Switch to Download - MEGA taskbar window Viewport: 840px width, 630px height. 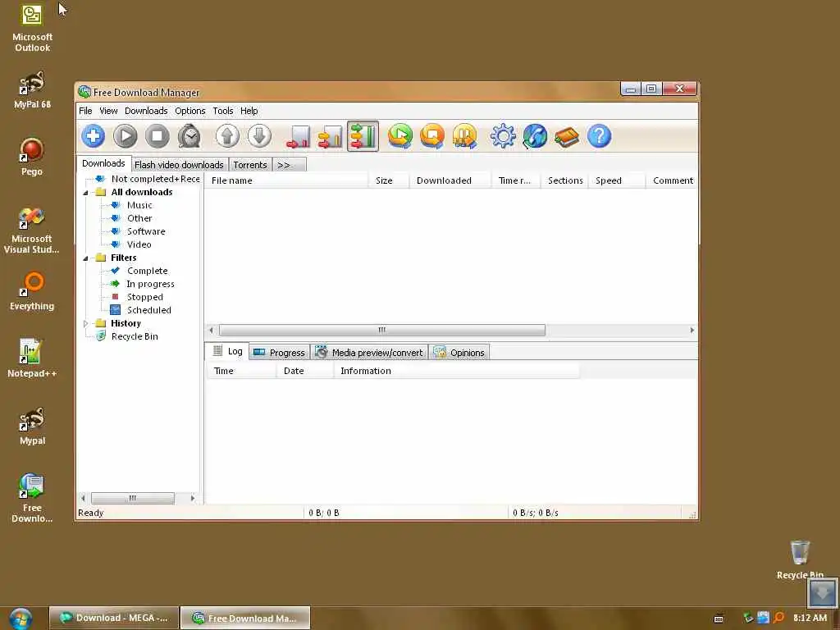pyautogui.click(x=113, y=619)
